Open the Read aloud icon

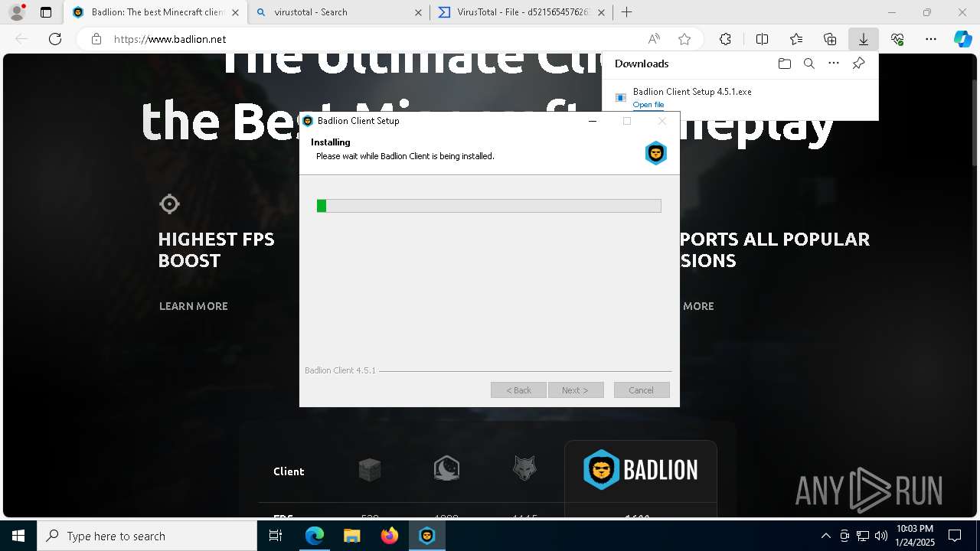click(x=654, y=39)
